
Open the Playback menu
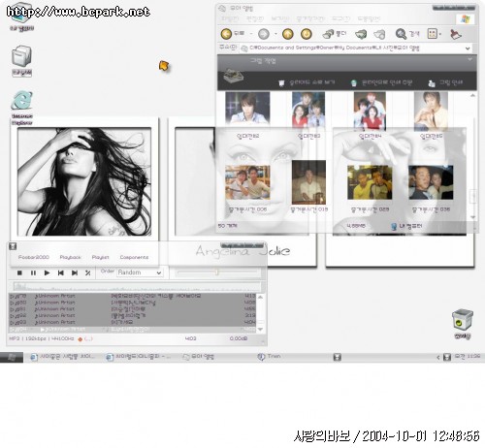[x=70, y=257]
